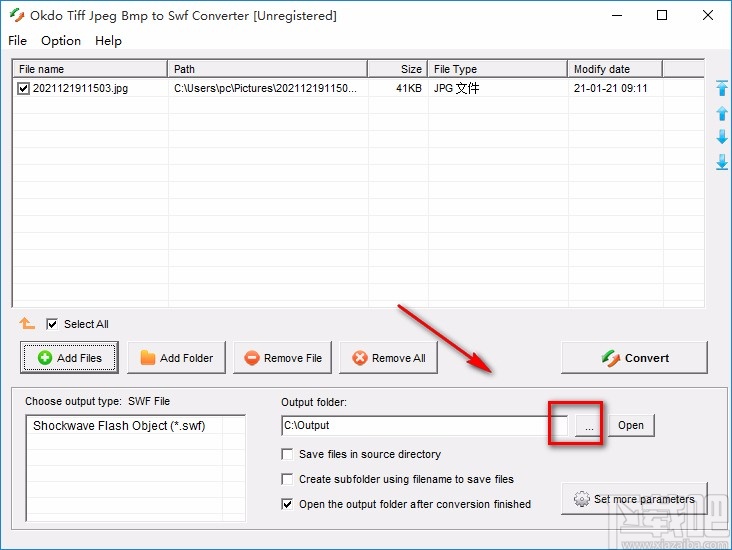Screen dimensions: 732x550
Task: Start conversion with Convert button
Action: pos(634,358)
